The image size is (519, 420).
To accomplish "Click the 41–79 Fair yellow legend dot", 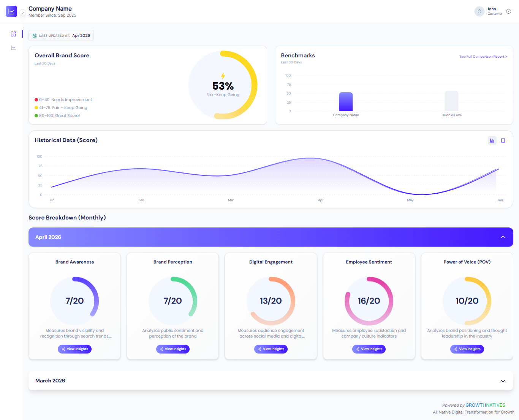I will pos(36,108).
